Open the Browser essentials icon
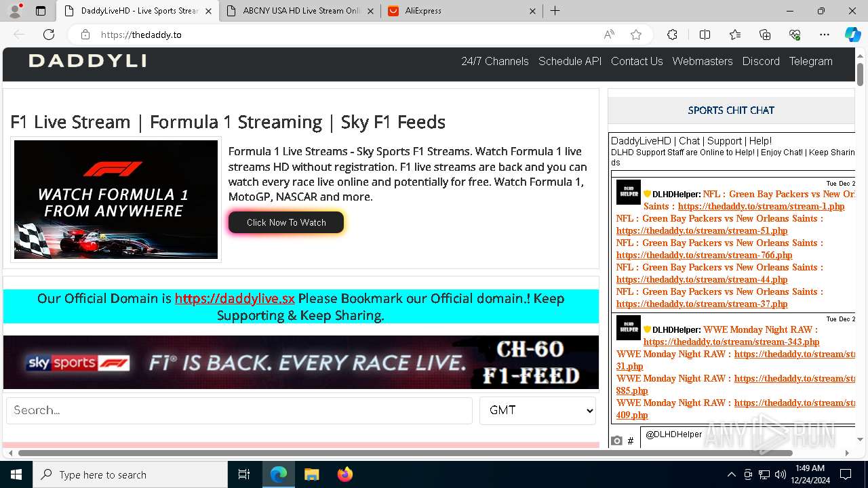Screen dimensions: 868x488 (x=795, y=35)
